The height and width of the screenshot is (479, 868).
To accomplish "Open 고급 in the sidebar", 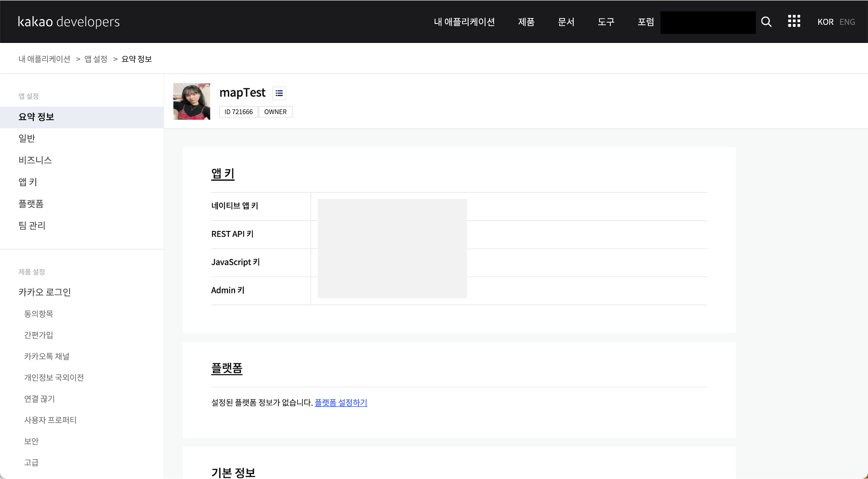I will click(x=32, y=462).
